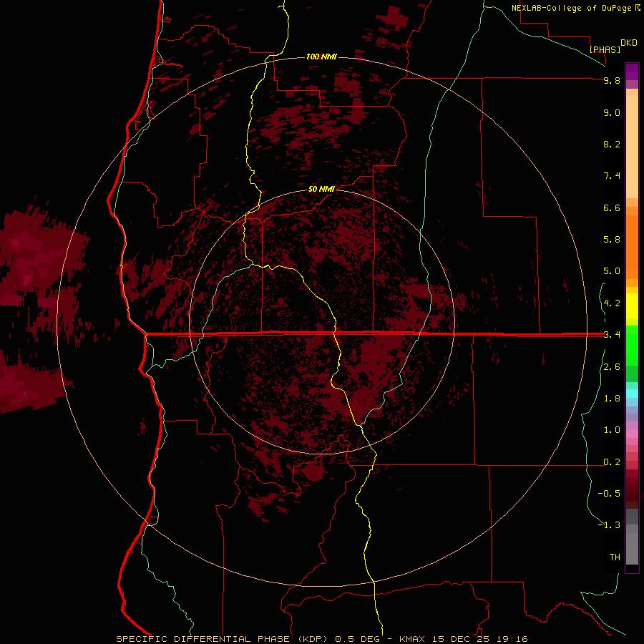
Task: Click the 4.2 legend value
Action: pyautogui.click(x=612, y=303)
